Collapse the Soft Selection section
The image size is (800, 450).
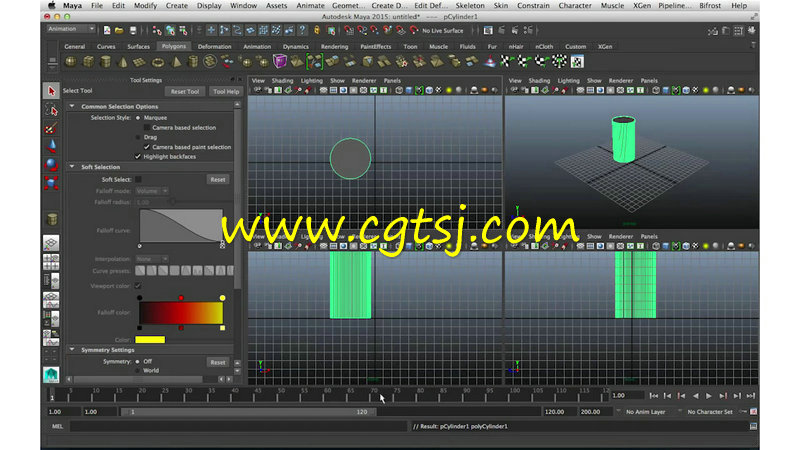point(72,167)
